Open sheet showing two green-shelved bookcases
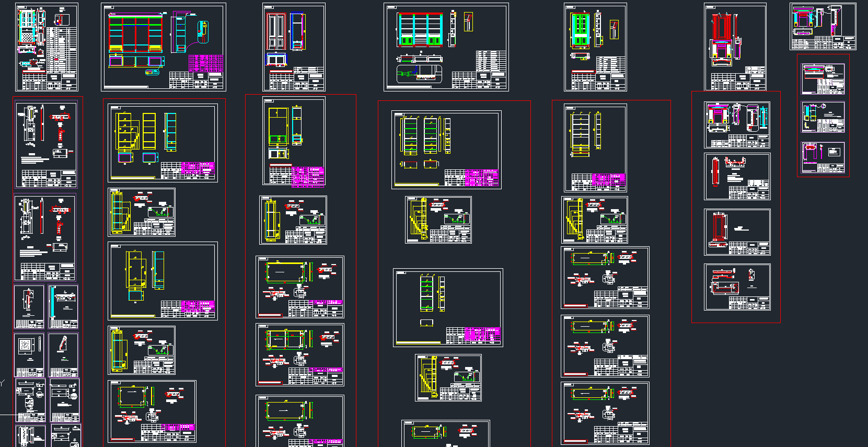This screenshot has height=447, width=868. click(x=446, y=150)
